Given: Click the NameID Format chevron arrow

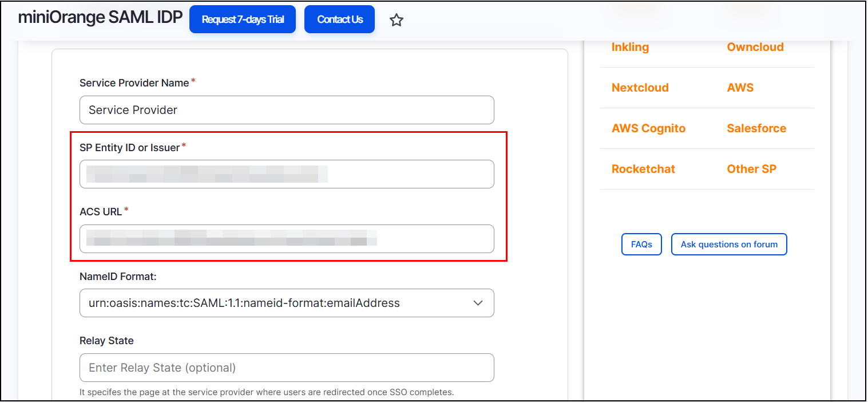Looking at the screenshot, I should point(478,303).
